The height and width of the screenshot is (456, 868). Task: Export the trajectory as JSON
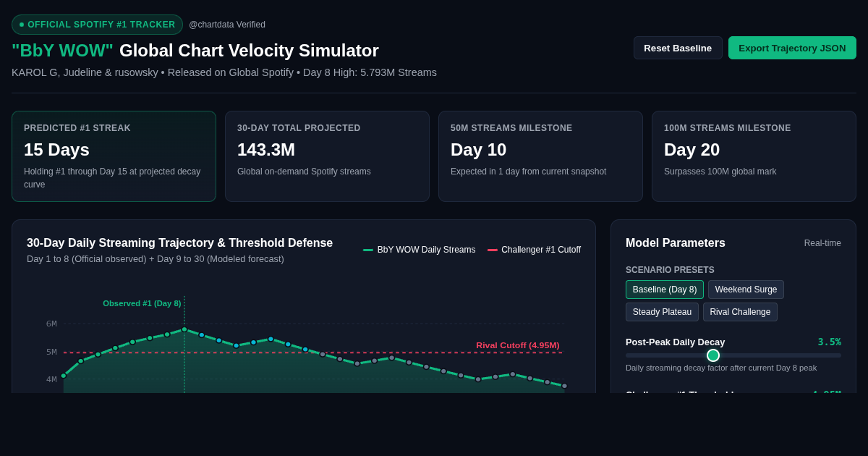(x=792, y=48)
